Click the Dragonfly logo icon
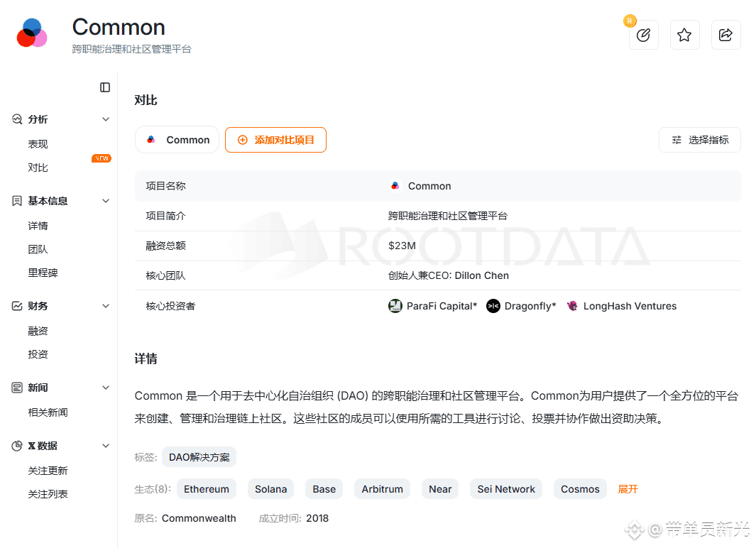Screen dimensions: 756x548 coord(493,306)
